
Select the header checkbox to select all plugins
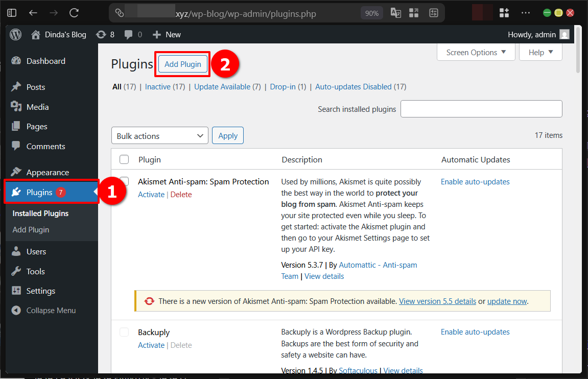click(x=124, y=159)
